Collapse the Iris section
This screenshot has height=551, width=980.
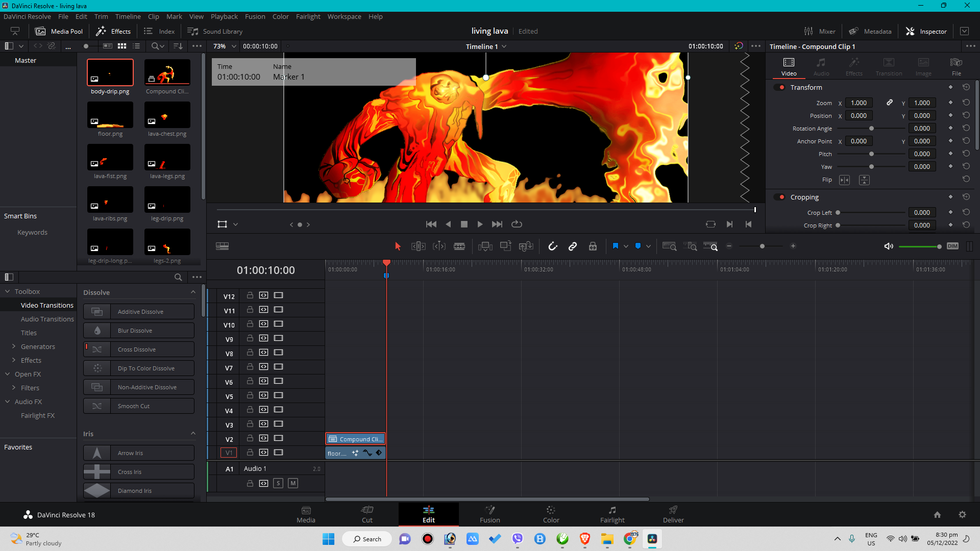pos(193,434)
